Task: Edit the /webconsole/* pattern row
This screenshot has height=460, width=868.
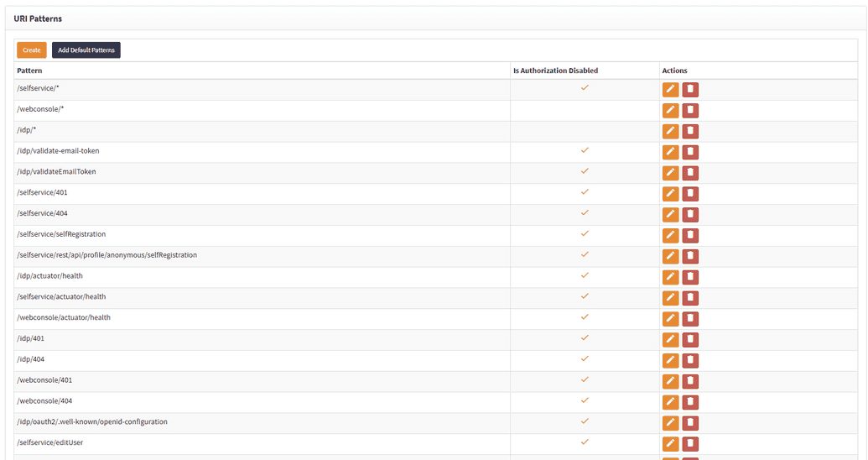Action: point(670,110)
